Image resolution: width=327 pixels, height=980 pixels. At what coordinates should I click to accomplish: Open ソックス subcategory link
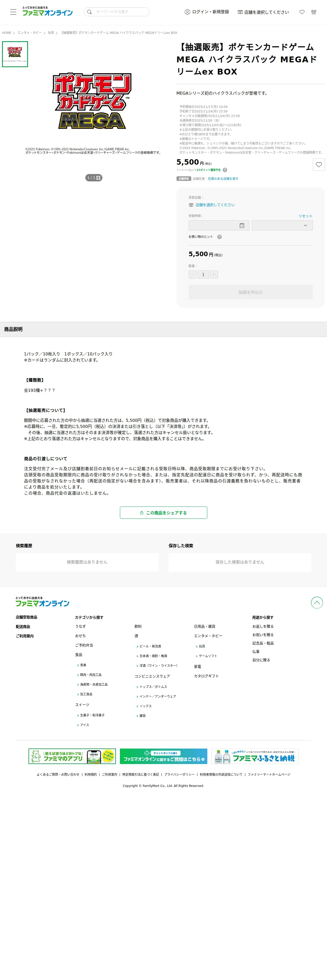145,706
